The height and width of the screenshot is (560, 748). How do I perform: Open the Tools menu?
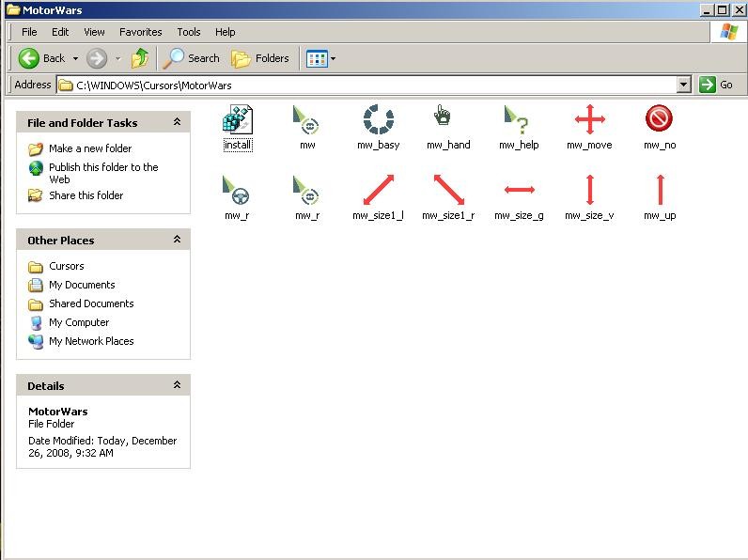coord(188,32)
